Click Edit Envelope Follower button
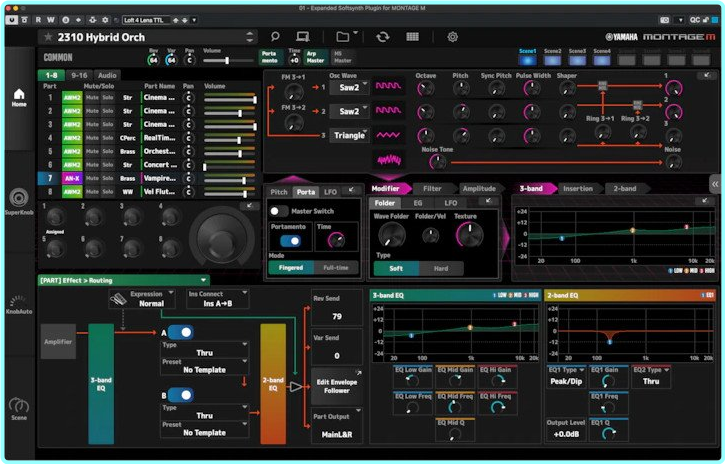 (337, 386)
